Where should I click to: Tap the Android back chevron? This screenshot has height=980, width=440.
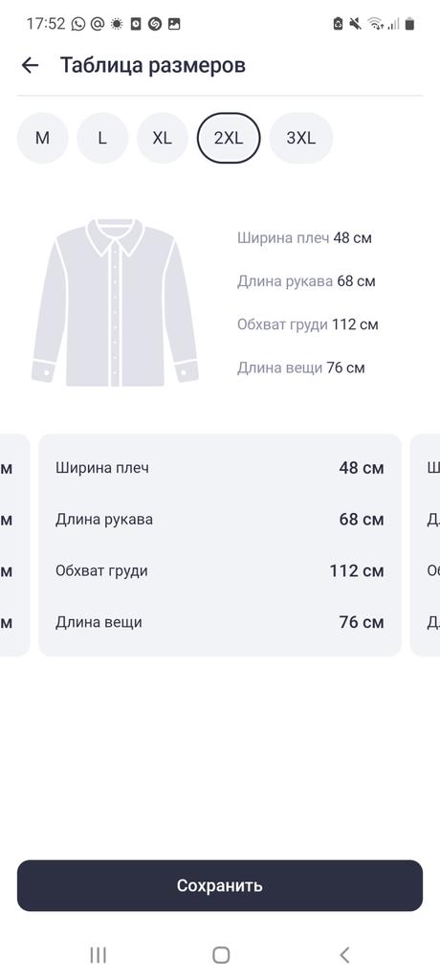click(x=343, y=954)
